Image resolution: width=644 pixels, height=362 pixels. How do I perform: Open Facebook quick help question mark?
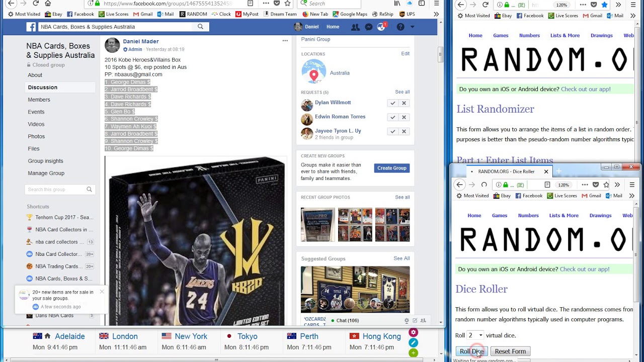pyautogui.click(x=400, y=27)
